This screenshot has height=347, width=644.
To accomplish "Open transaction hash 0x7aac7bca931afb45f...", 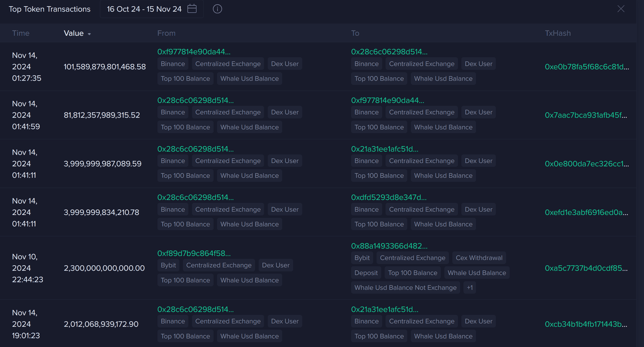I will pos(586,115).
